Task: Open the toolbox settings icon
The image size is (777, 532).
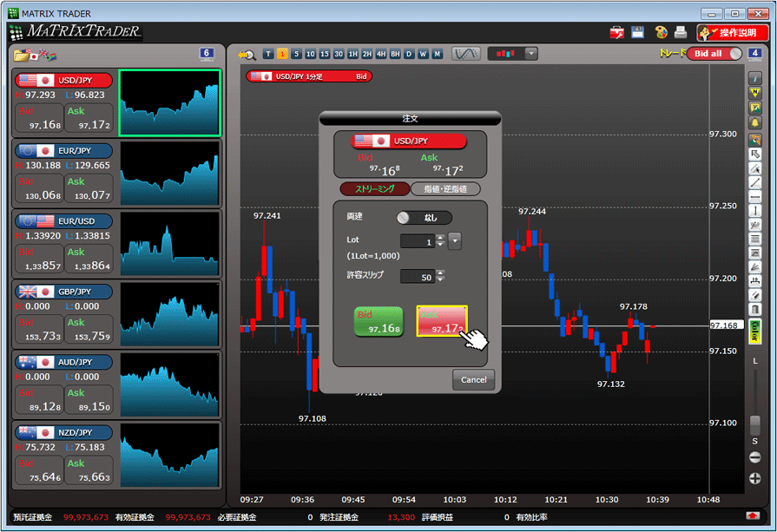Action: pyautogui.click(x=617, y=33)
